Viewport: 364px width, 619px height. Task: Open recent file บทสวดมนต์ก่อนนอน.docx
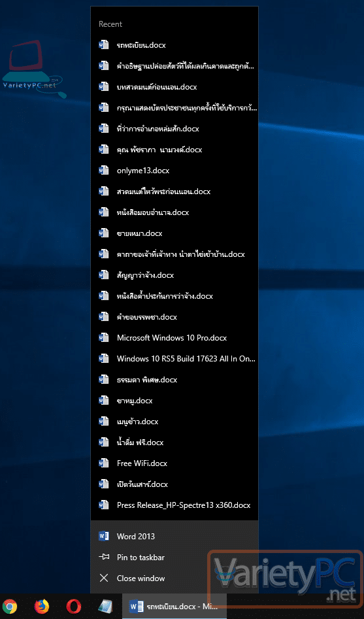174,86
